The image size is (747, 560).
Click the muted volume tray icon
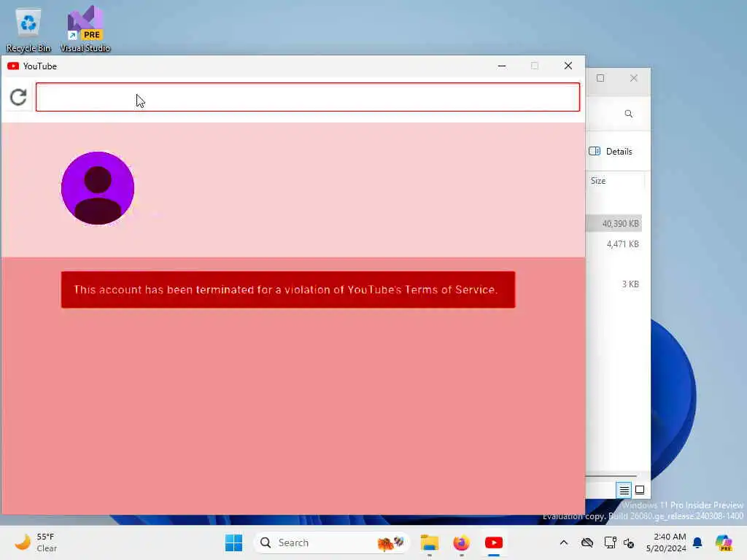click(x=628, y=542)
